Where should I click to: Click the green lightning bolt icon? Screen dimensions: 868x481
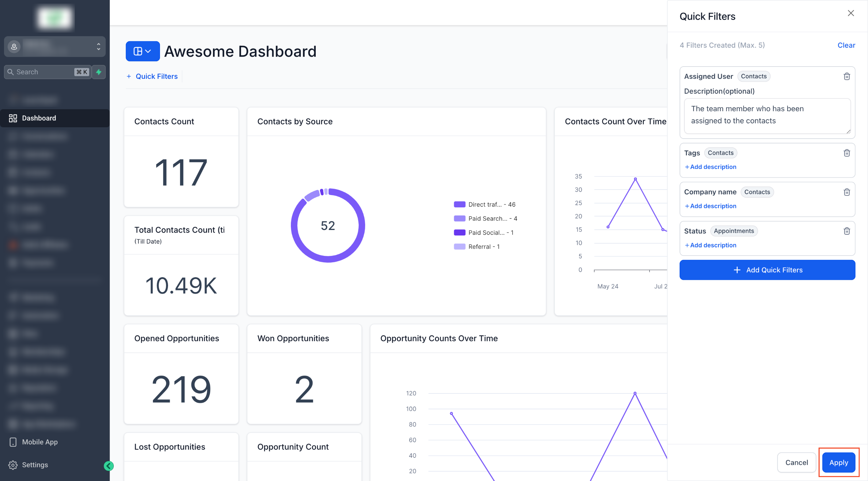[x=99, y=72]
